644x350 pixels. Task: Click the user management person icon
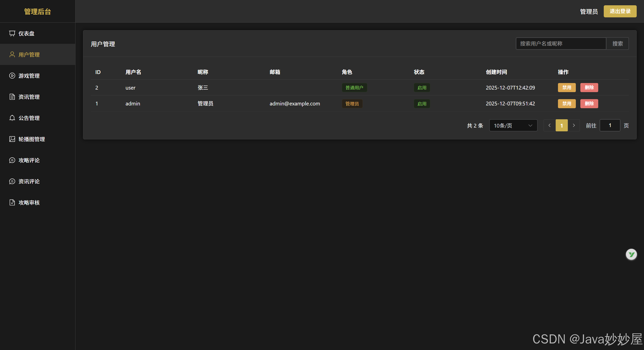point(12,55)
